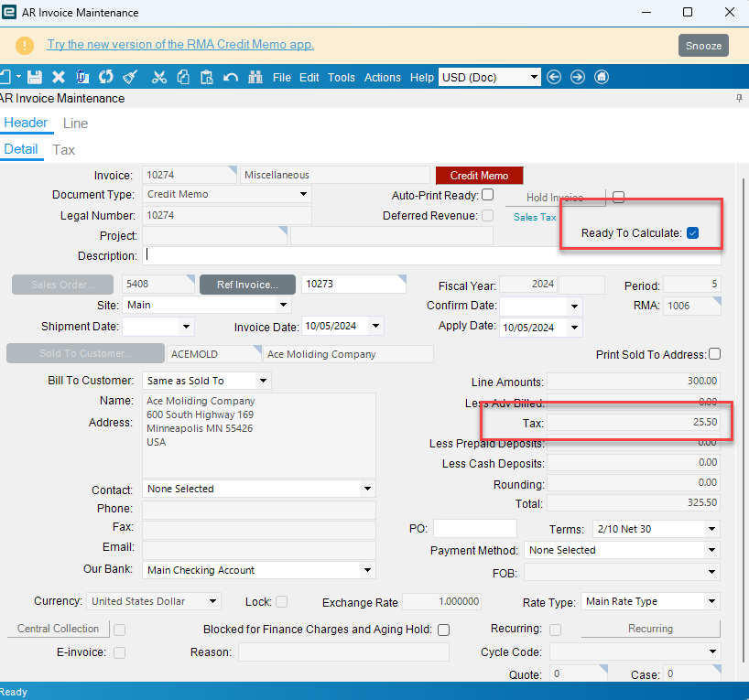Click the Cut scissors icon
Screen dimensions: 749x700
pyautogui.click(x=159, y=77)
